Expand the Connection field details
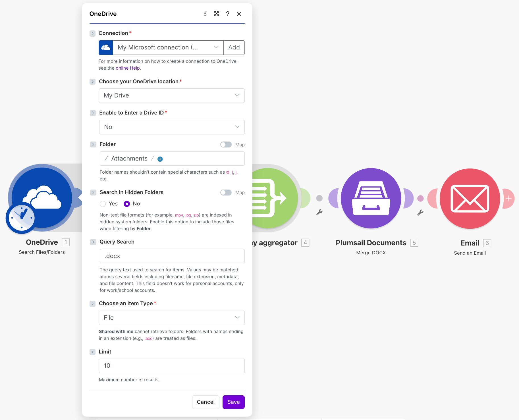 click(x=92, y=34)
